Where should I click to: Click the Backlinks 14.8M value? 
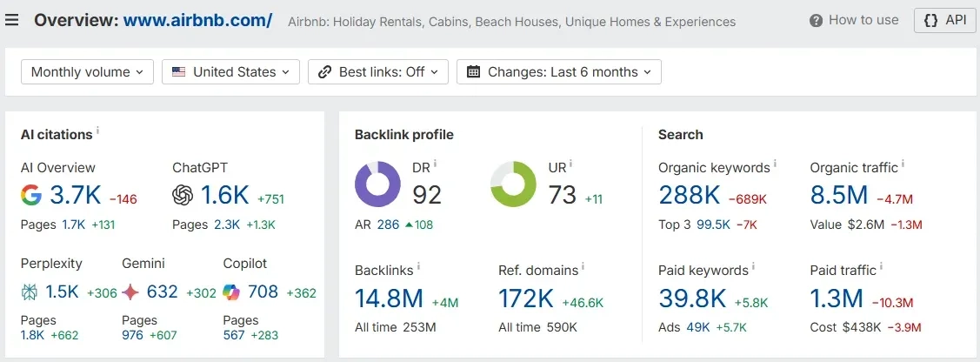coord(390,298)
